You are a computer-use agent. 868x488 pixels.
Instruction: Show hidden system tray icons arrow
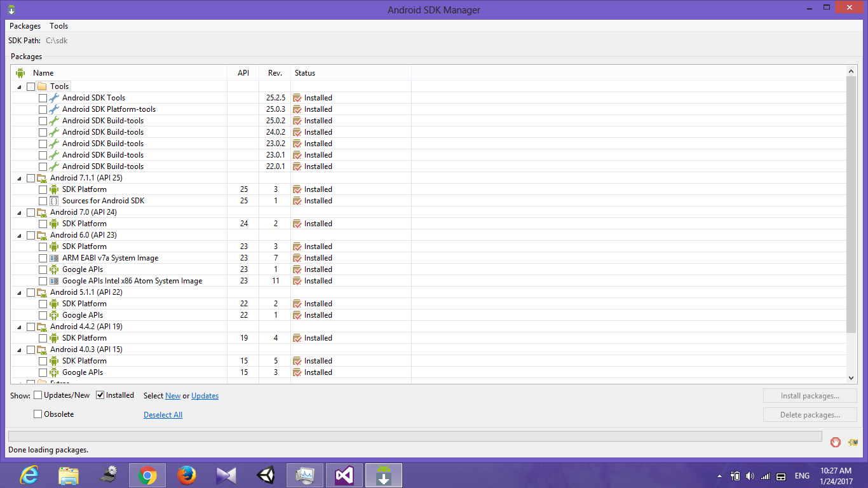(x=719, y=476)
